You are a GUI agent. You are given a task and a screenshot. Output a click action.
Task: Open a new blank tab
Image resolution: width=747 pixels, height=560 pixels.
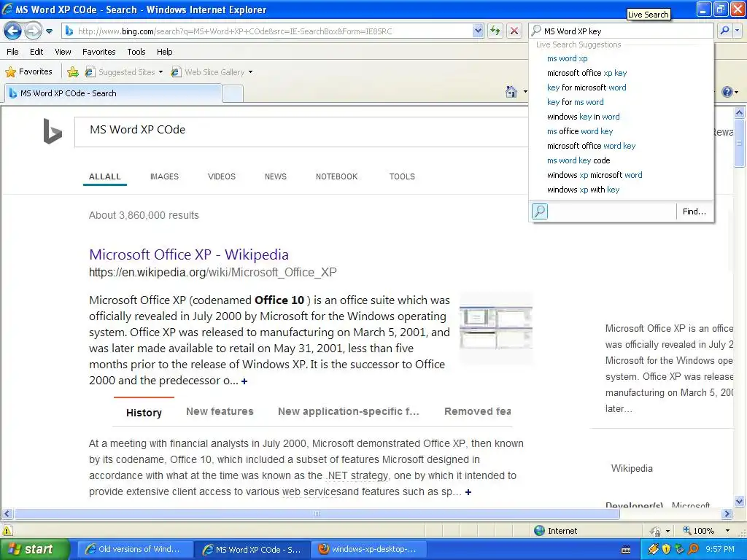click(233, 94)
